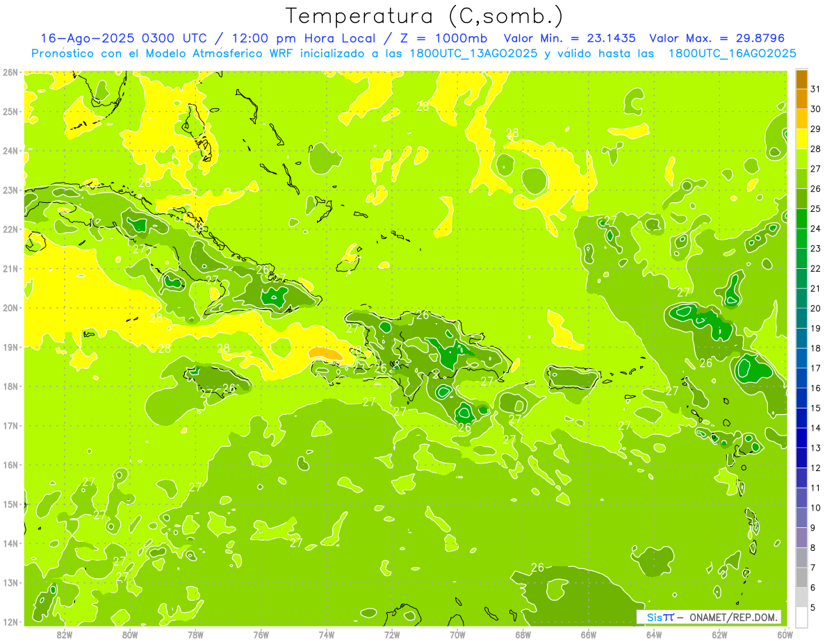Click the 11 label on the color scale

coord(815,488)
